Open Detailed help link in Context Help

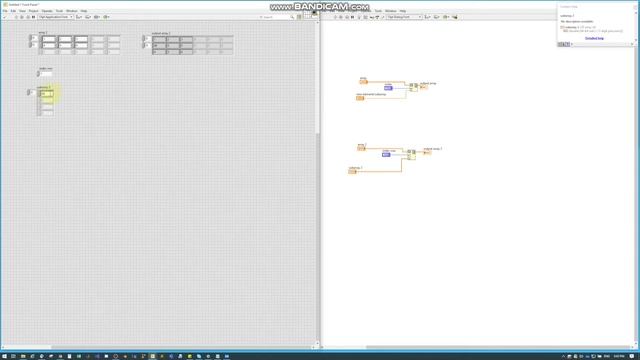pyautogui.click(x=594, y=38)
